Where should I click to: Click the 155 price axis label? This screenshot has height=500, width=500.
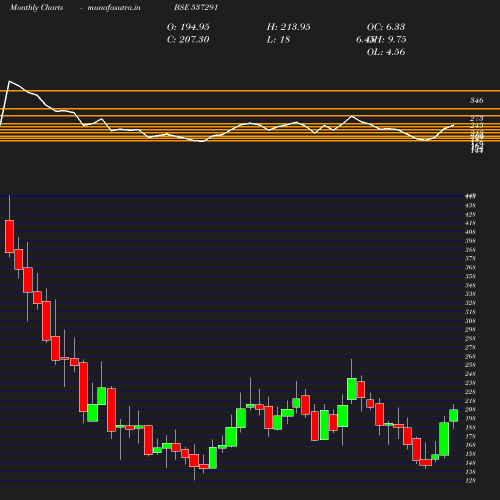coord(470,454)
